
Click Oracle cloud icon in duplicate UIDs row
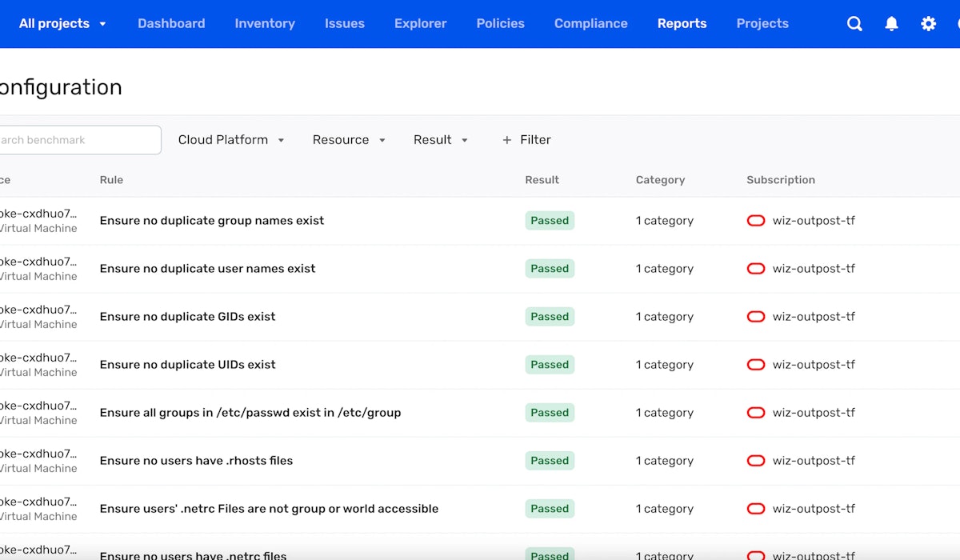[x=755, y=365]
